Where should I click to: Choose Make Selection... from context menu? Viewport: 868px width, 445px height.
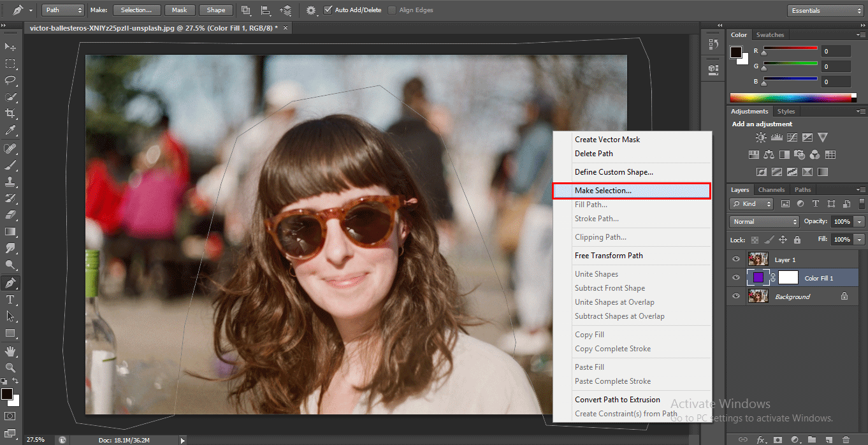[603, 191]
